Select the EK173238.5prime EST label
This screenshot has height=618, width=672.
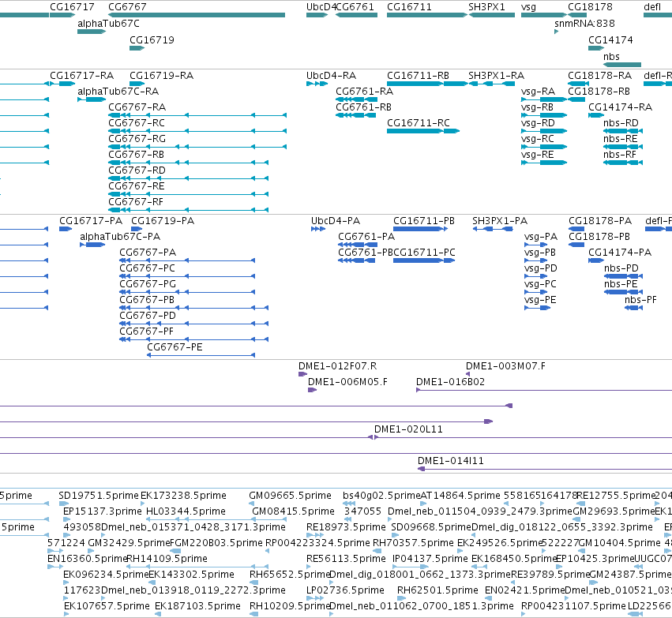pos(183,496)
